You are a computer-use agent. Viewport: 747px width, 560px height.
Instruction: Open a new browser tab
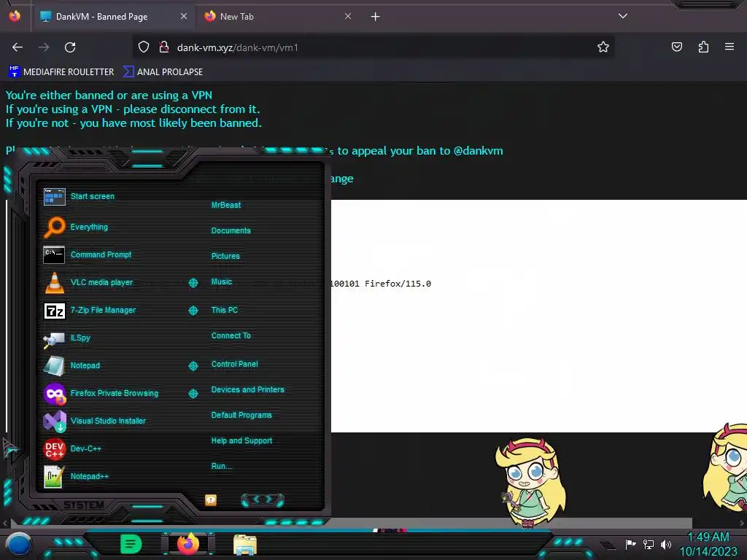376,17
